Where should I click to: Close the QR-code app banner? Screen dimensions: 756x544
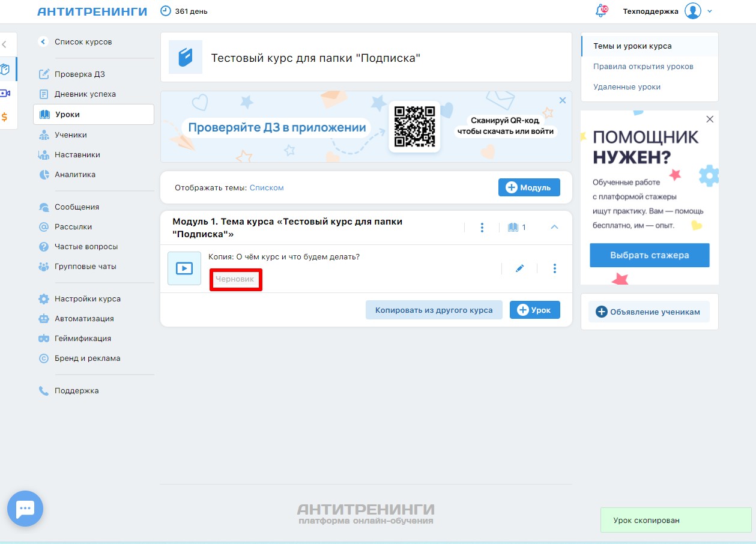[x=563, y=101]
